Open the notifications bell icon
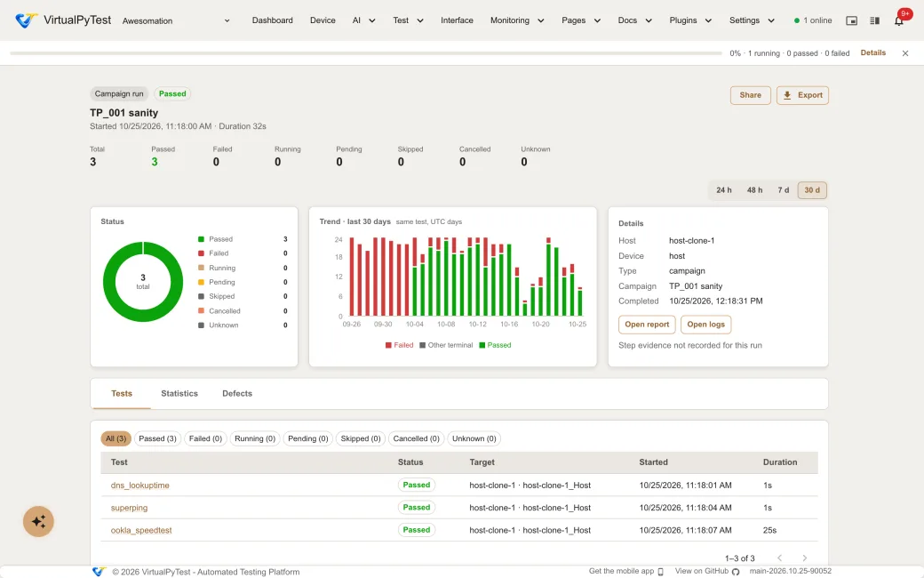This screenshot has width=924, height=578. (898, 20)
